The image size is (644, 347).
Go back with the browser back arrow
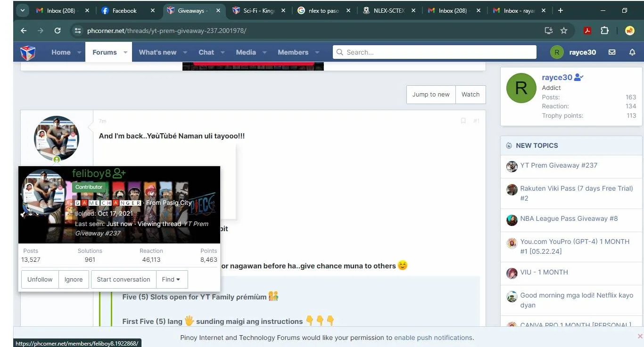[24, 31]
